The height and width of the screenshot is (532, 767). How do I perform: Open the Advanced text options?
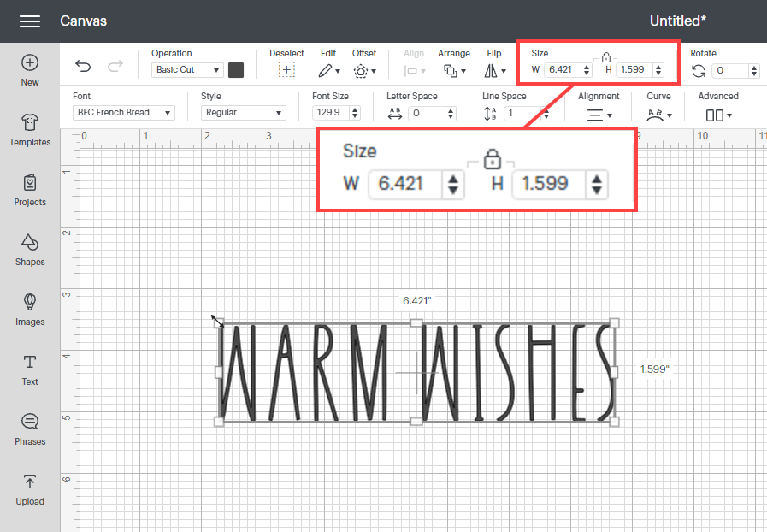(718, 115)
